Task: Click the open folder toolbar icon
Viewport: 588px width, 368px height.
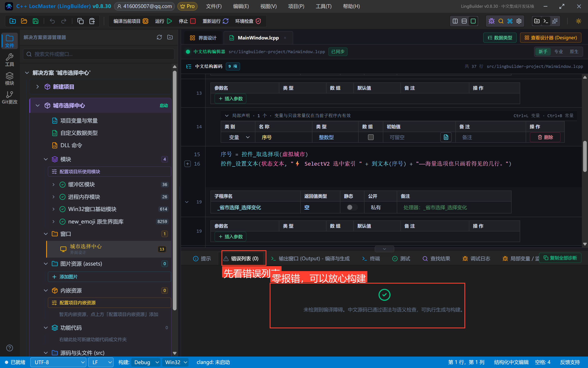Action: (x=24, y=21)
